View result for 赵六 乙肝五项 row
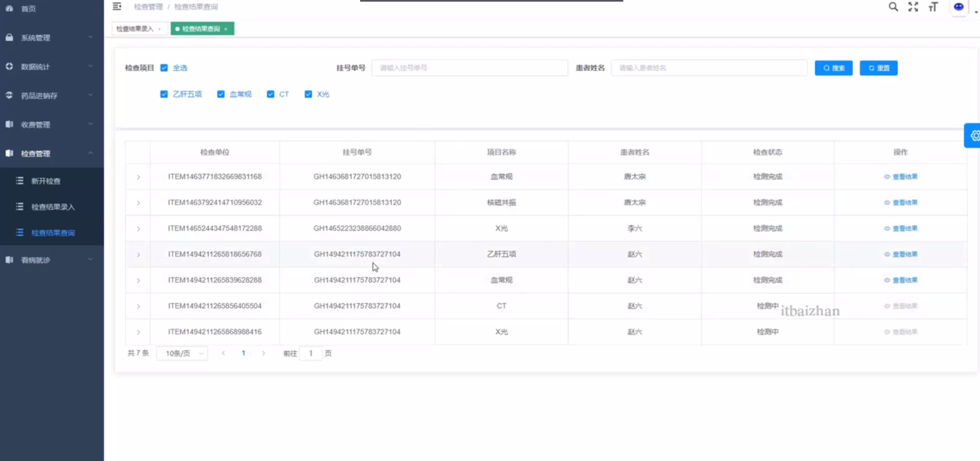The image size is (980, 461). coord(900,254)
